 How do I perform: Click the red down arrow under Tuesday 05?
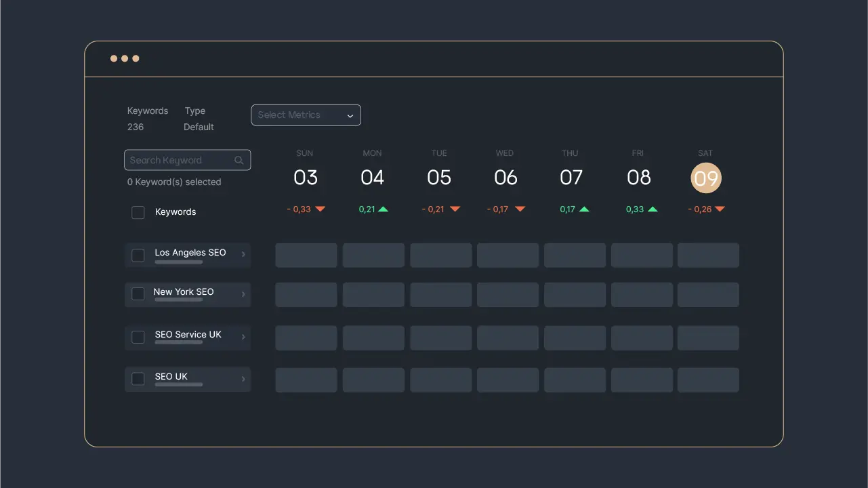point(455,209)
